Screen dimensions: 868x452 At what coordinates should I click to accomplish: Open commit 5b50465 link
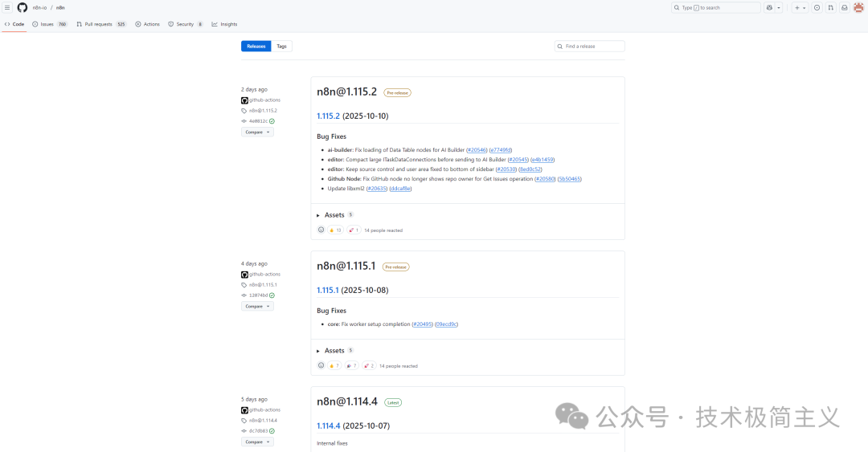pos(570,179)
